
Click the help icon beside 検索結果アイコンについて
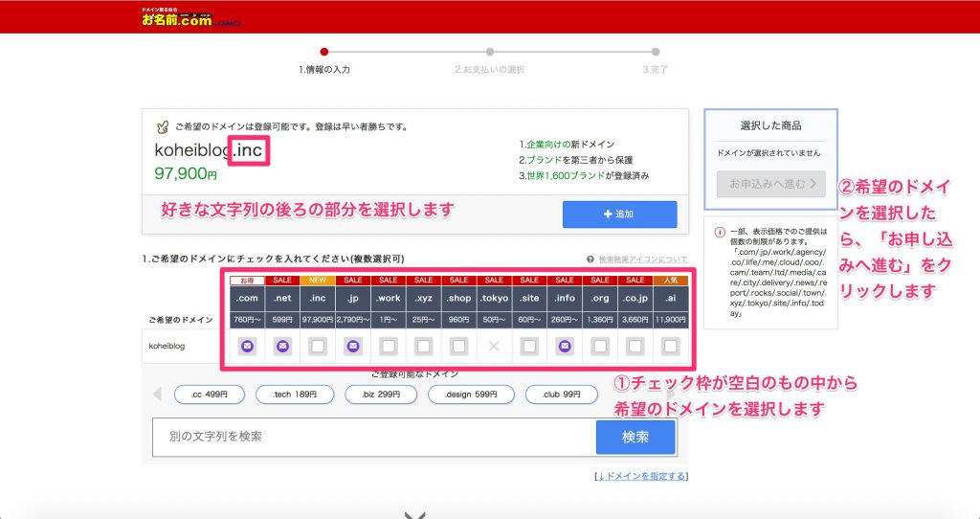pyautogui.click(x=590, y=259)
